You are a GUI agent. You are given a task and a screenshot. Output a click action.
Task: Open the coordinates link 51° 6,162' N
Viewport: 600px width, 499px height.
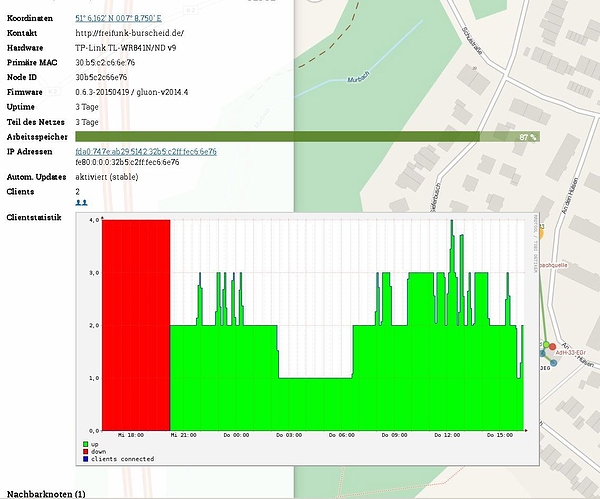[x=118, y=18]
